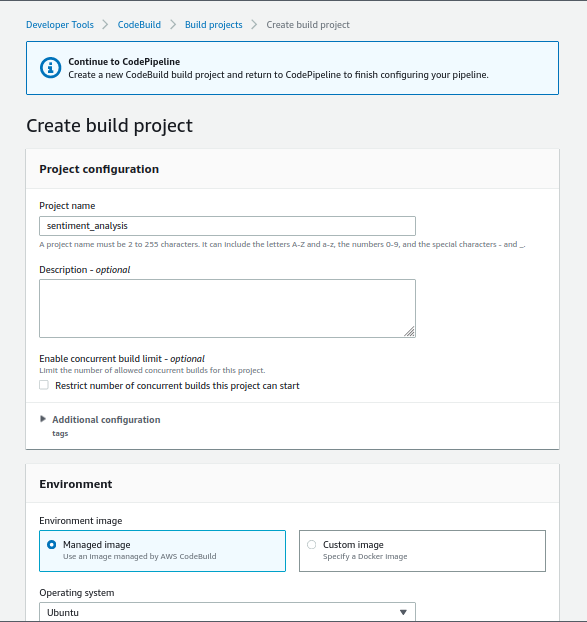Click the Project name input field
Viewport: 587px width, 622px height.
(x=227, y=226)
